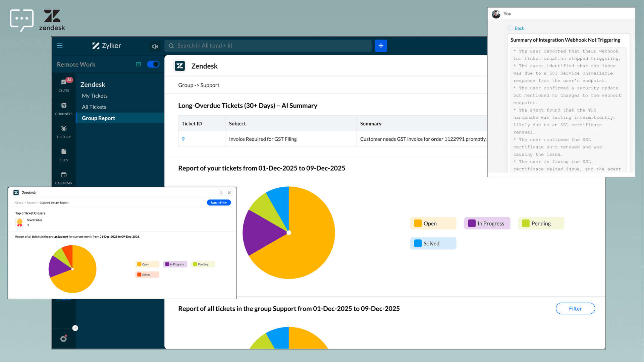Open Chats in sidebar
The width and height of the screenshot is (644, 362).
(x=64, y=85)
